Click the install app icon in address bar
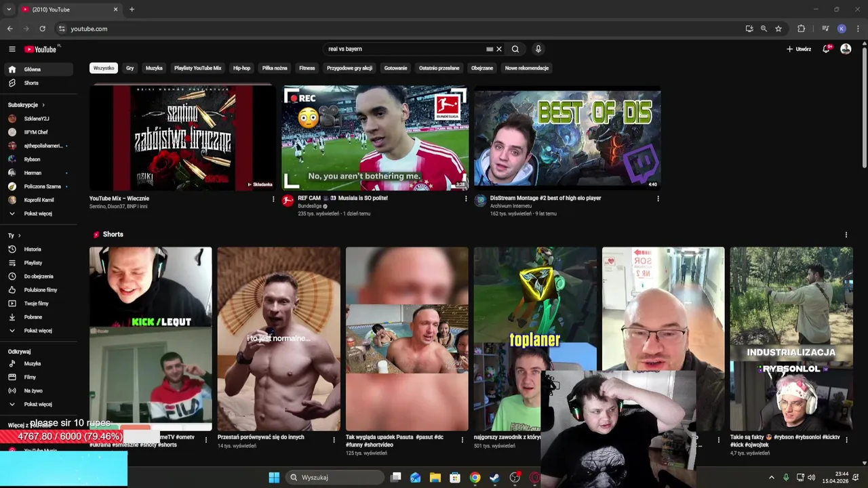Image resolution: width=868 pixels, height=488 pixels. 749,28
